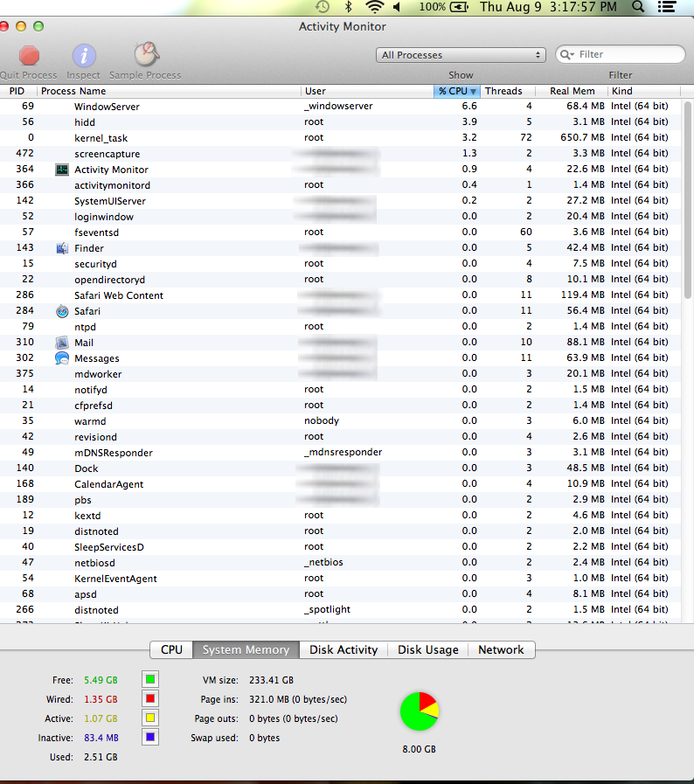Select the netbiosd process row
Image resolution: width=694 pixels, height=784 pixels.
[340, 563]
